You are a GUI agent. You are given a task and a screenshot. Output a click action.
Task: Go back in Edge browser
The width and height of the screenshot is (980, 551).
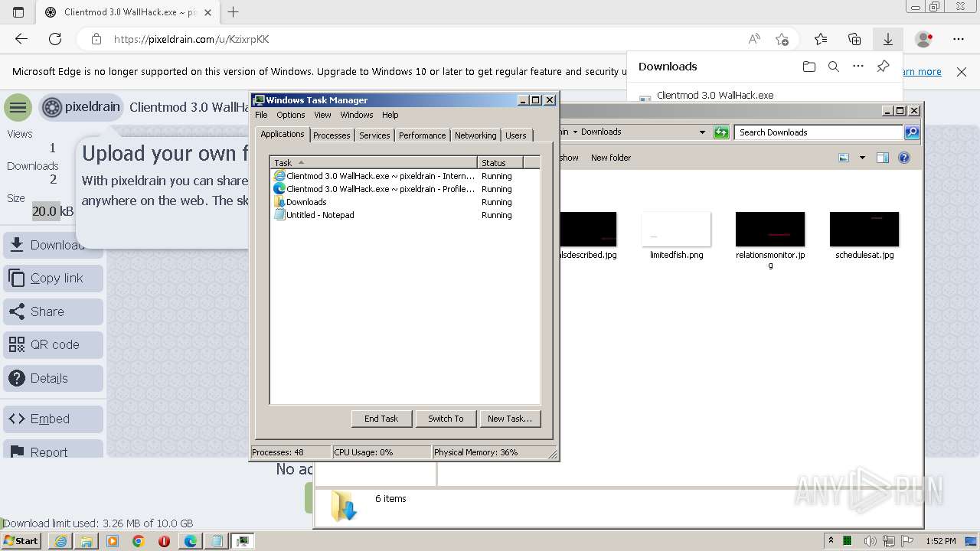click(21, 39)
